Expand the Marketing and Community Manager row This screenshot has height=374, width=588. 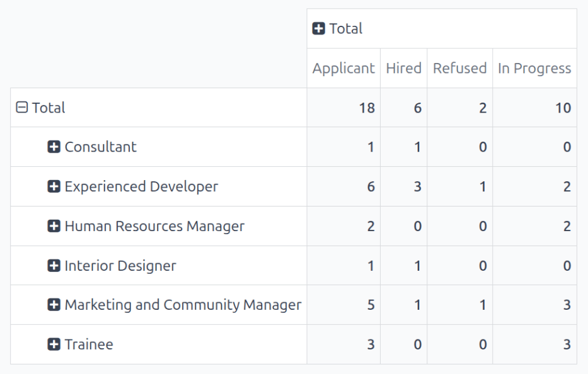[x=53, y=305]
